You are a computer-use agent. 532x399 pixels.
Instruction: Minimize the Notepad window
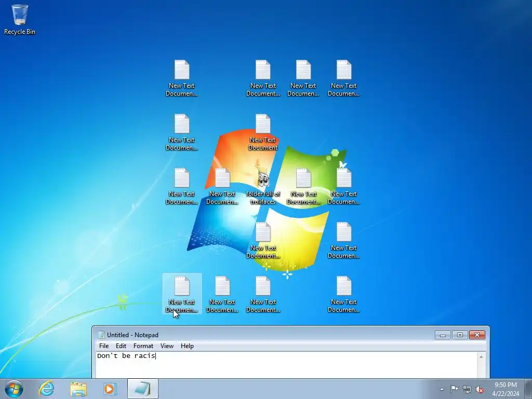tap(443, 335)
